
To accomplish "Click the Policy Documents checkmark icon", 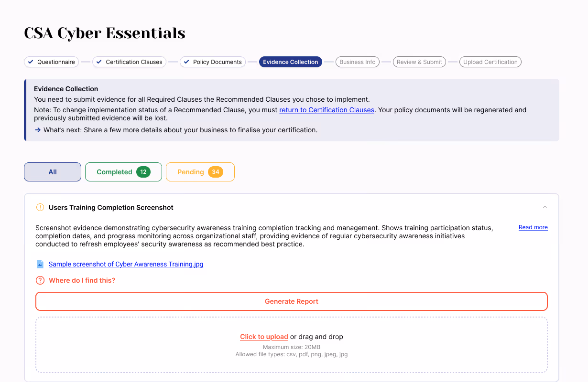I will [x=186, y=62].
